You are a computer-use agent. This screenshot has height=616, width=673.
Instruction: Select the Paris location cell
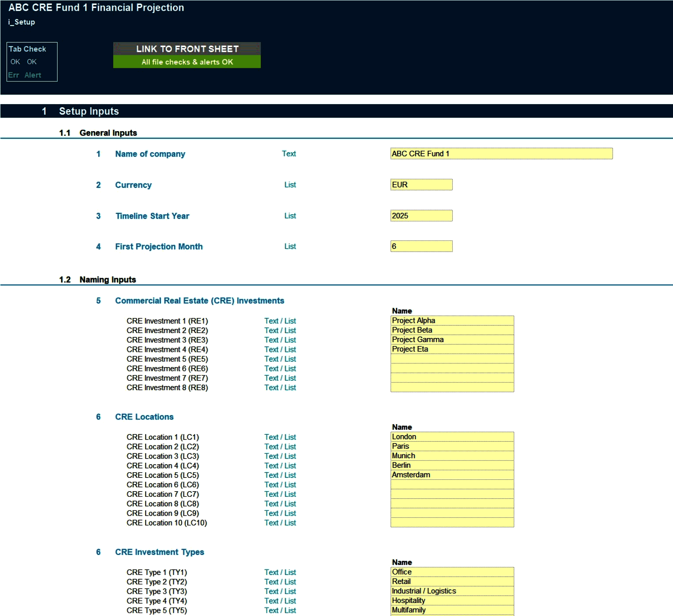452,446
